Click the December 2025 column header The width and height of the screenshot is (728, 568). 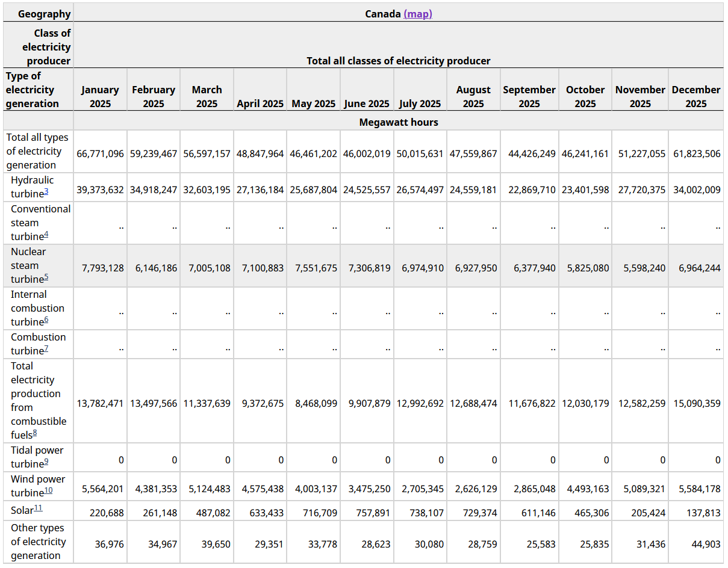pyautogui.click(x=695, y=96)
